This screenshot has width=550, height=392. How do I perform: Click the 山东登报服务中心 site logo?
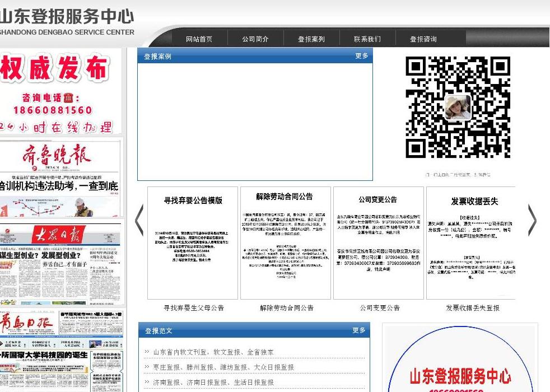[x=67, y=16]
